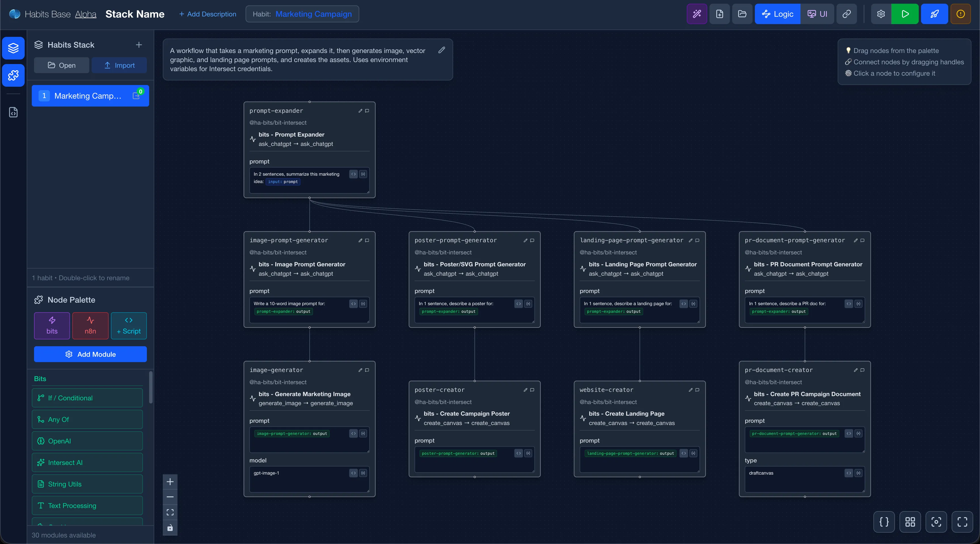Image resolution: width=980 pixels, height=544 pixels.
Task: Open the settings gear in top toolbar
Action: point(881,14)
